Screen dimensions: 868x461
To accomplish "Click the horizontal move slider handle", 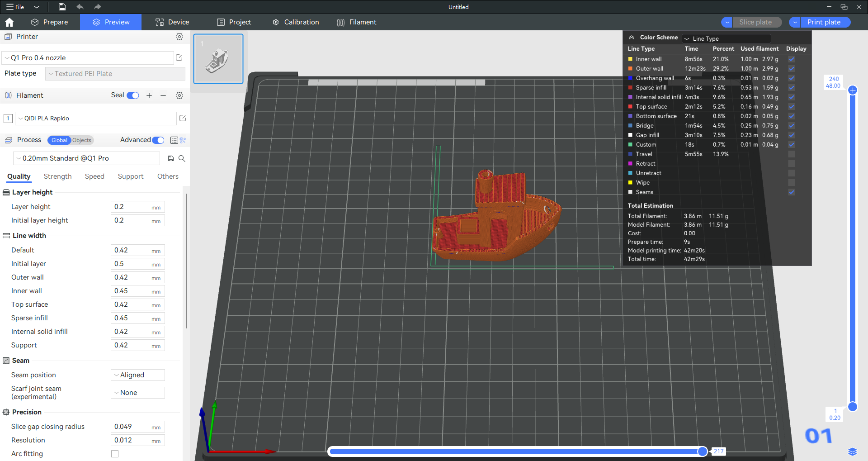I will 702,451.
